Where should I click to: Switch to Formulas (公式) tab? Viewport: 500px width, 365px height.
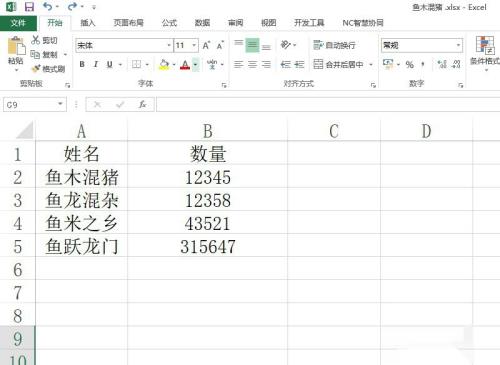click(x=169, y=23)
